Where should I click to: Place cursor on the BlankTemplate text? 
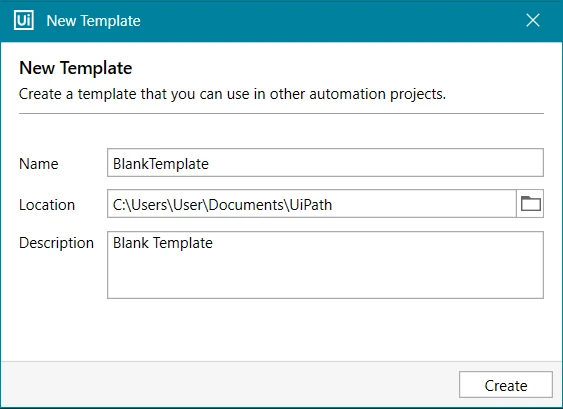[161, 164]
